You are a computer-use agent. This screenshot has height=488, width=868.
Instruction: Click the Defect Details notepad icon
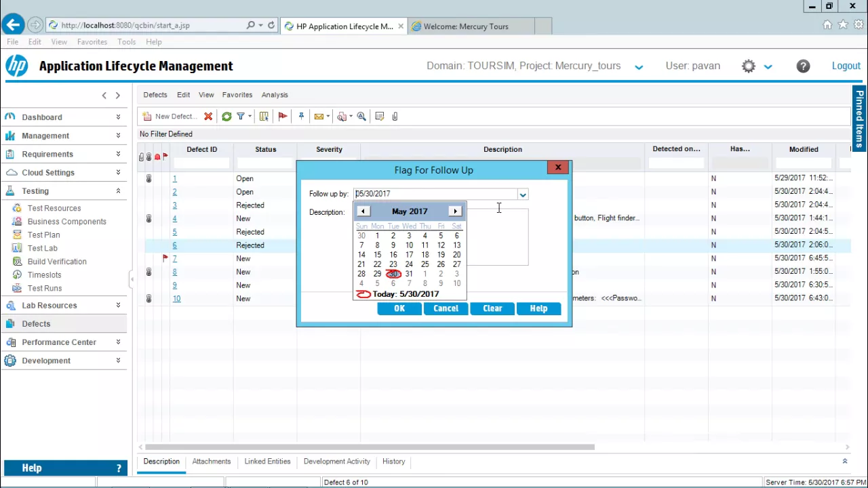[x=380, y=117]
